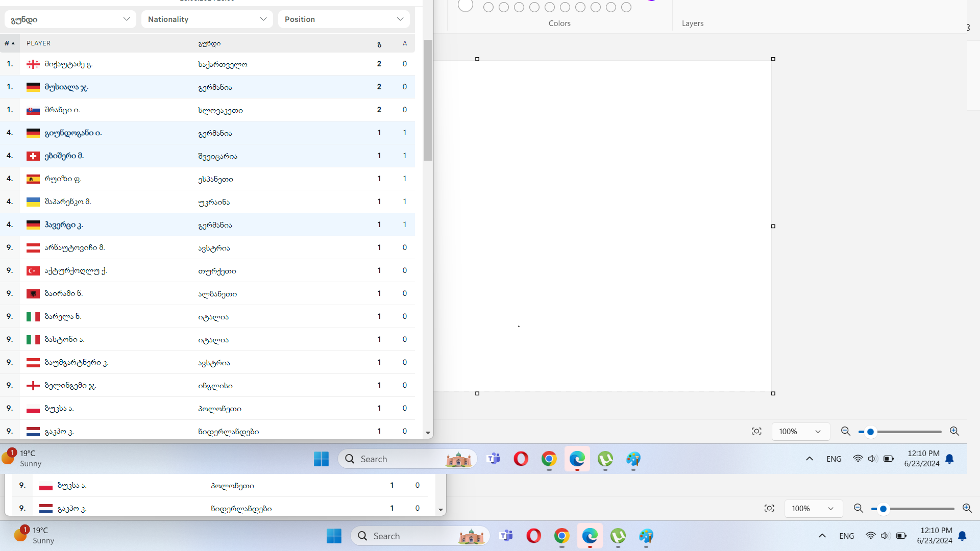Click the table's vertical scrollbar thumb

(428, 100)
